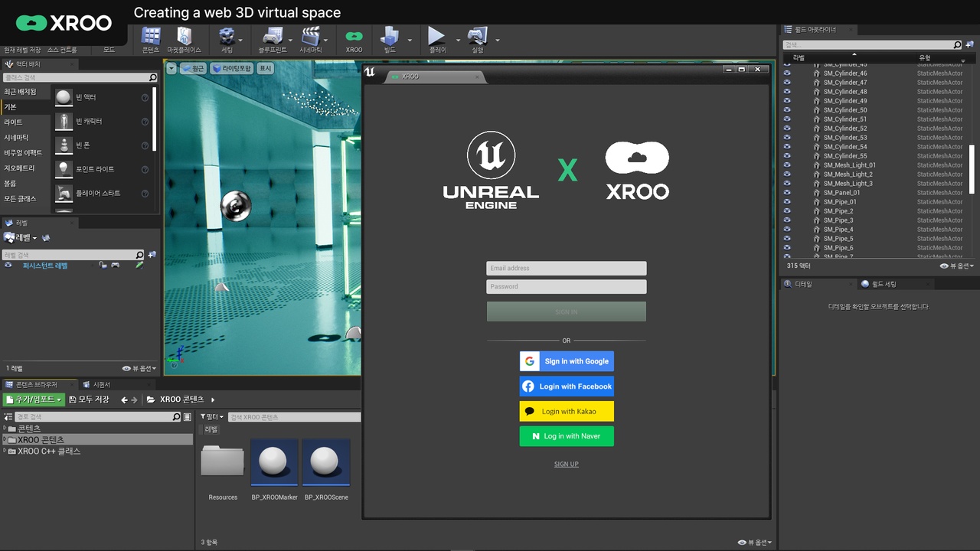Toggle visibility of SM_Cylinder_46

click(786, 73)
